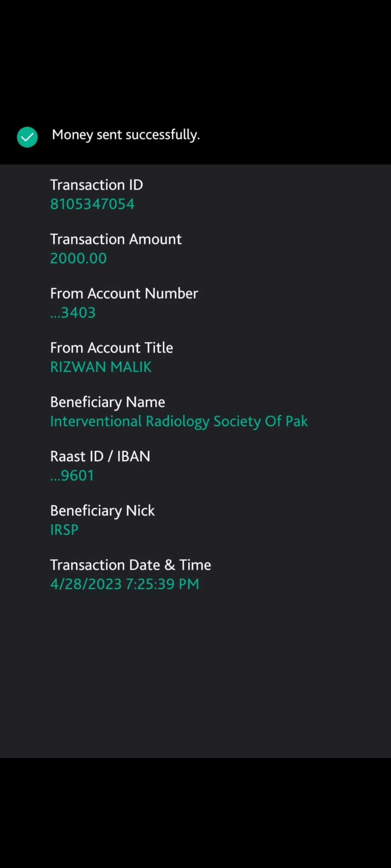This screenshot has height=868, width=391.
Task: Tap the 'Money sent successfully.' message
Action: pos(126,135)
